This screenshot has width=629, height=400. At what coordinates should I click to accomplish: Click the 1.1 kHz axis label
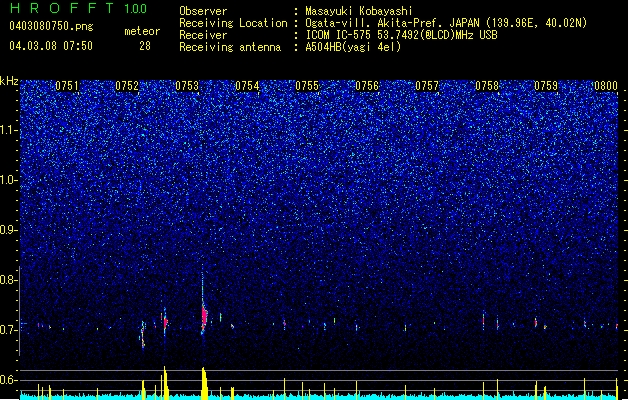9,130
